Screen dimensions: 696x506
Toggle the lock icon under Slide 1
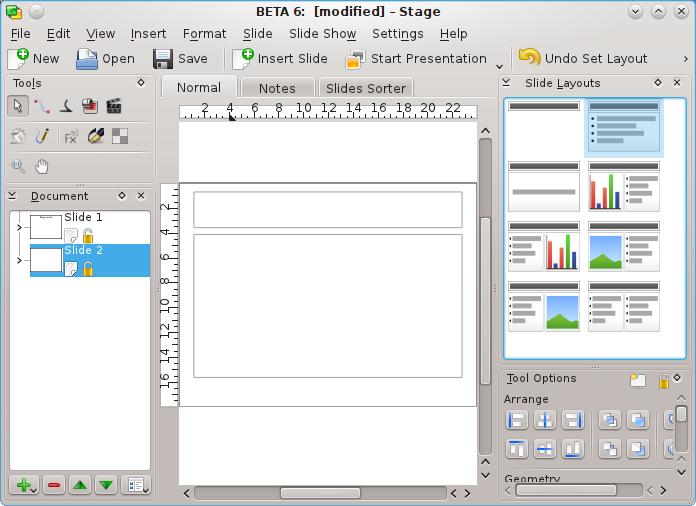point(88,236)
